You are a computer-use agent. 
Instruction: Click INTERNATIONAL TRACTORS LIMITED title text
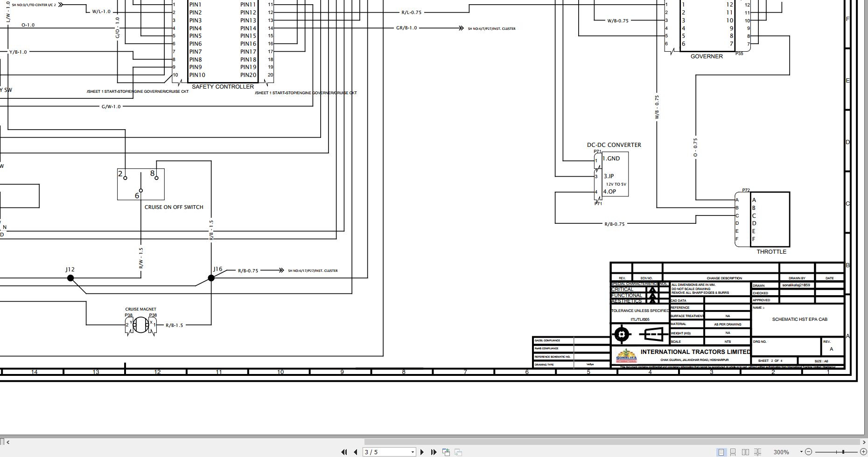[x=695, y=352]
